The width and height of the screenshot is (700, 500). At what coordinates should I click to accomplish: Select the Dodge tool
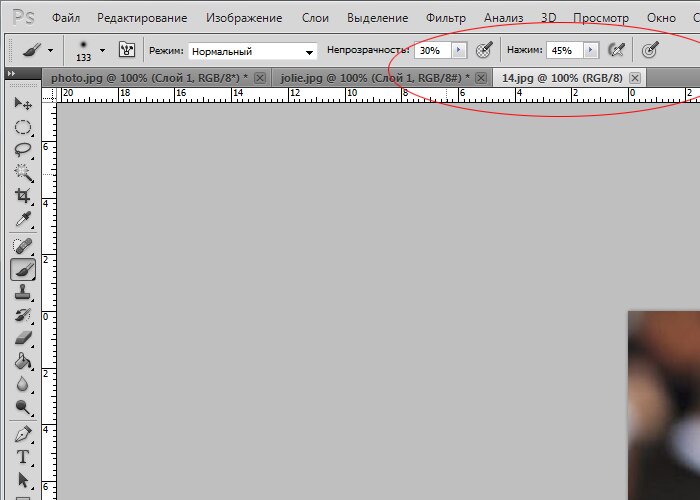[x=23, y=407]
